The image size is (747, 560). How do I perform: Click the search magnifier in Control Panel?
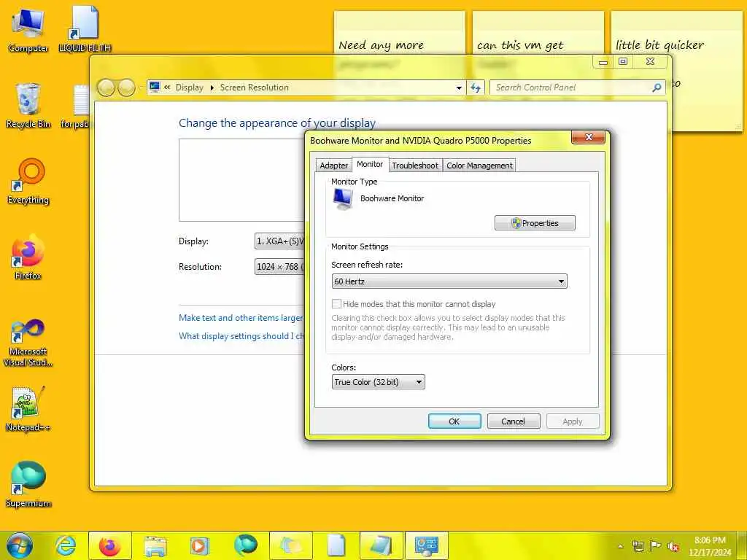click(x=657, y=87)
